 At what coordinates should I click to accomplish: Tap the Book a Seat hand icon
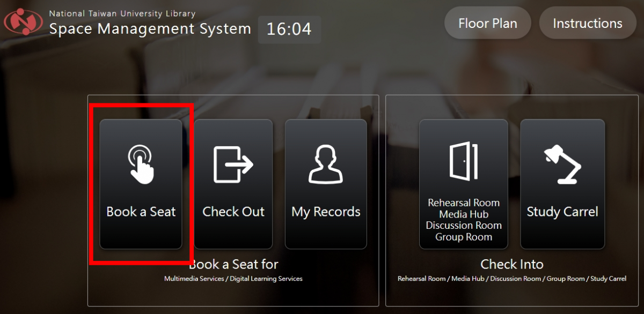point(141,165)
